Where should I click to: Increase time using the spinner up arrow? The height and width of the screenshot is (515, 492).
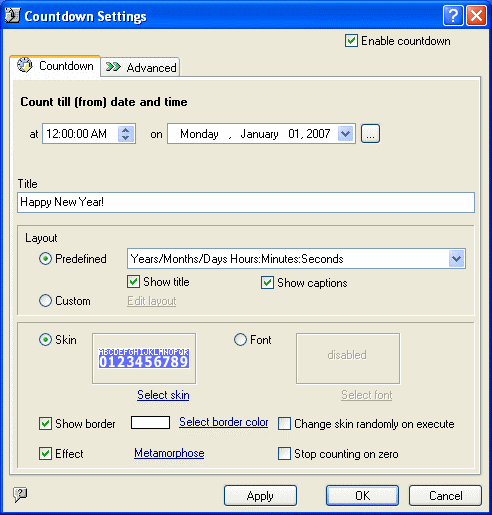[x=125, y=130]
